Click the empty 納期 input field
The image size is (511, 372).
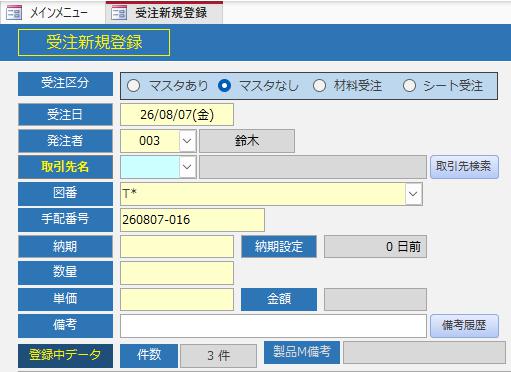(x=177, y=247)
